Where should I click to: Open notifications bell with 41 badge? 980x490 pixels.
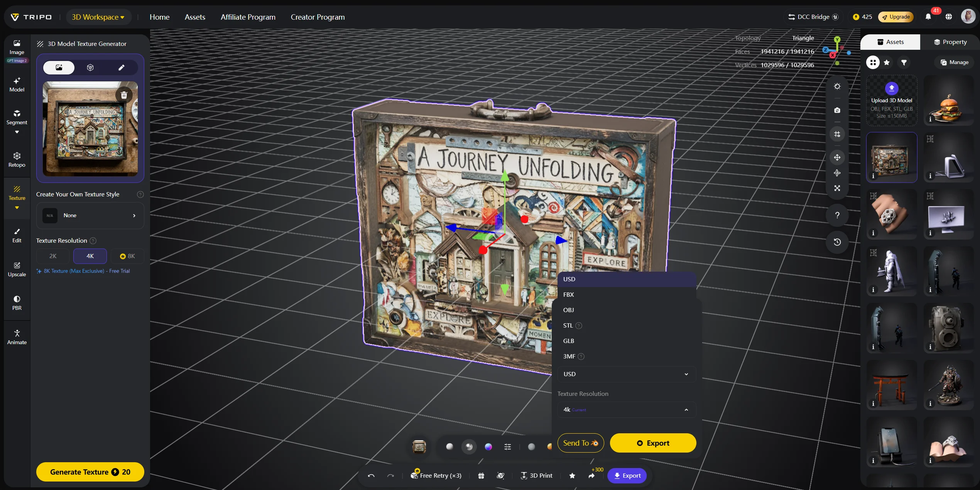[x=928, y=17]
